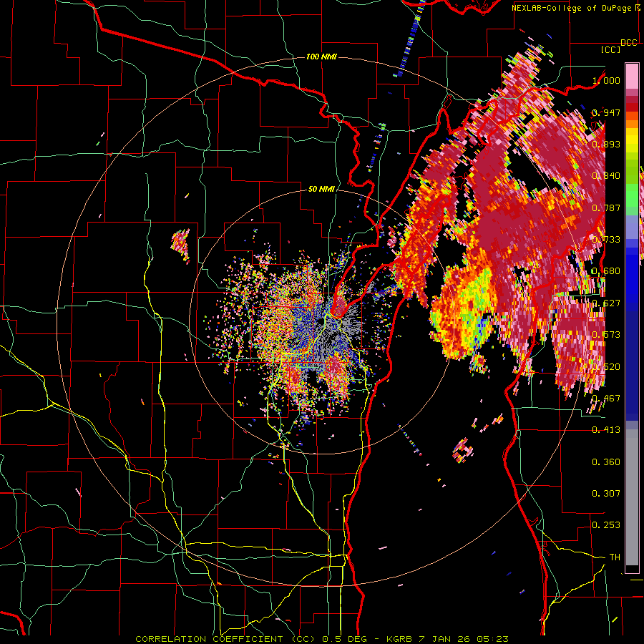Click the TH threshold label
This screenshot has height=644, width=644.
click(x=615, y=557)
